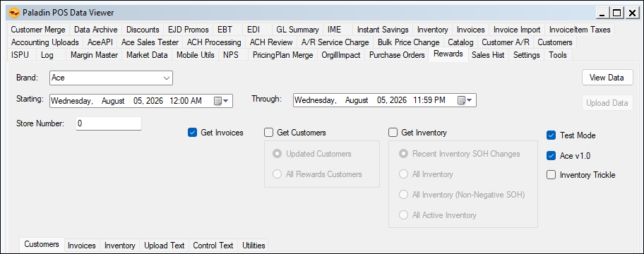Screen dimensions: 644x254
Task: Open the Ace Sales Tester tab
Action: [150, 42]
